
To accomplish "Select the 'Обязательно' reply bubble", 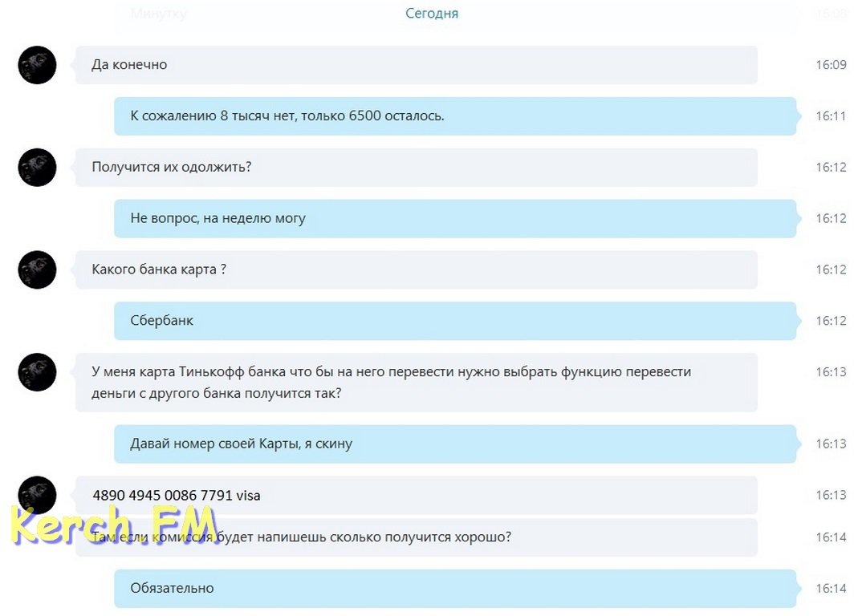I will (x=454, y=588).
